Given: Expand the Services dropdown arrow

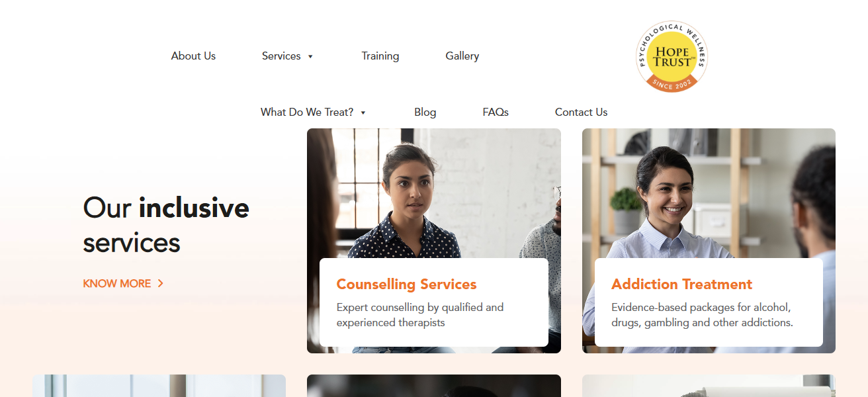Looking at the screenshot, I should pyautogui.click(x=310, y=56).
